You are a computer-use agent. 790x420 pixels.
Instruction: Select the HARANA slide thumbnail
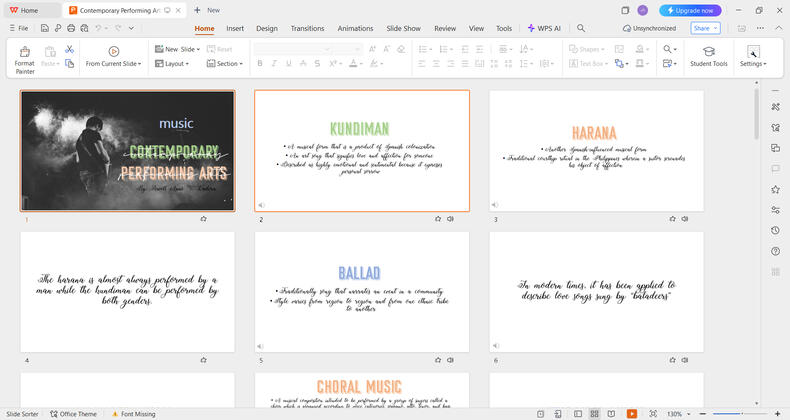tap(597, 151)
